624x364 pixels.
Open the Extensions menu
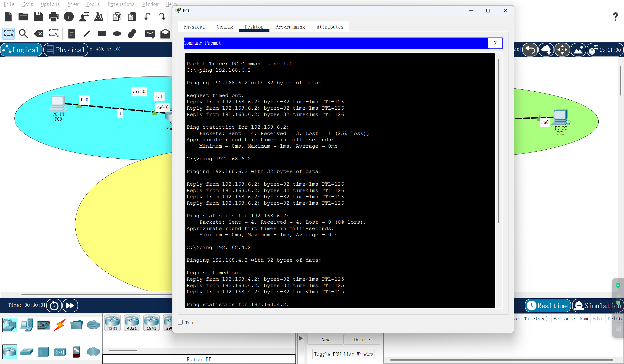[x=121, y=4]
